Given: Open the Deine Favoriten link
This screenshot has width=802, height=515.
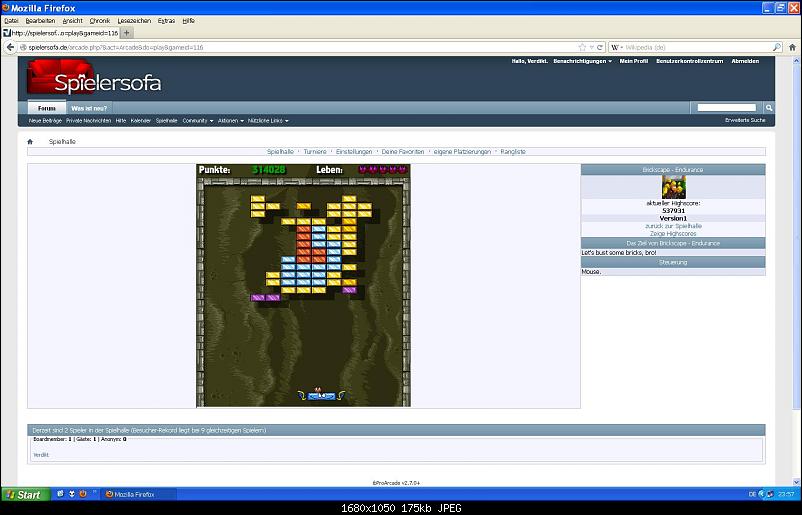Looking at the screenshot, I should (x=403, y=152).
